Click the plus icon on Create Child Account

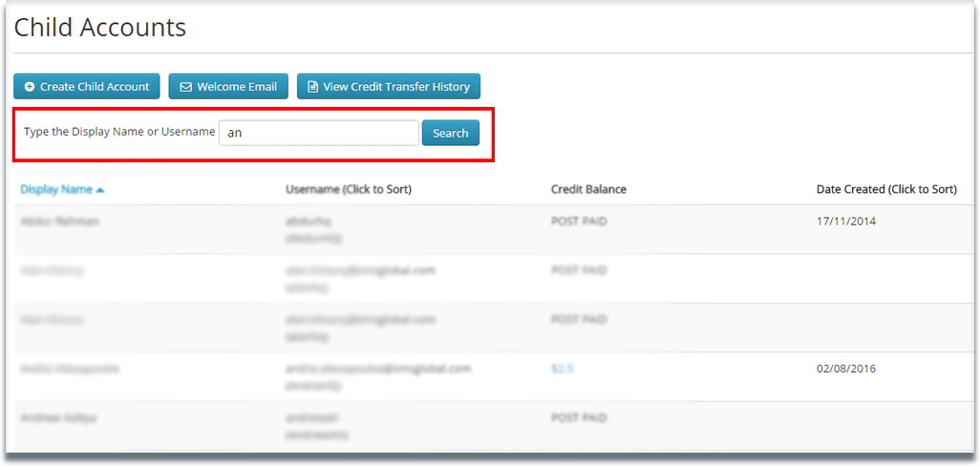[30, 87]
